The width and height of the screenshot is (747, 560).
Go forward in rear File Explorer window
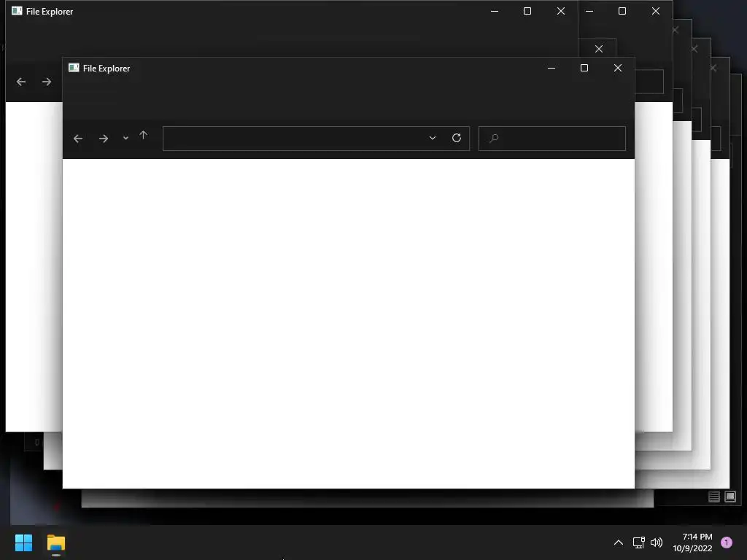[x=46, y=82]
